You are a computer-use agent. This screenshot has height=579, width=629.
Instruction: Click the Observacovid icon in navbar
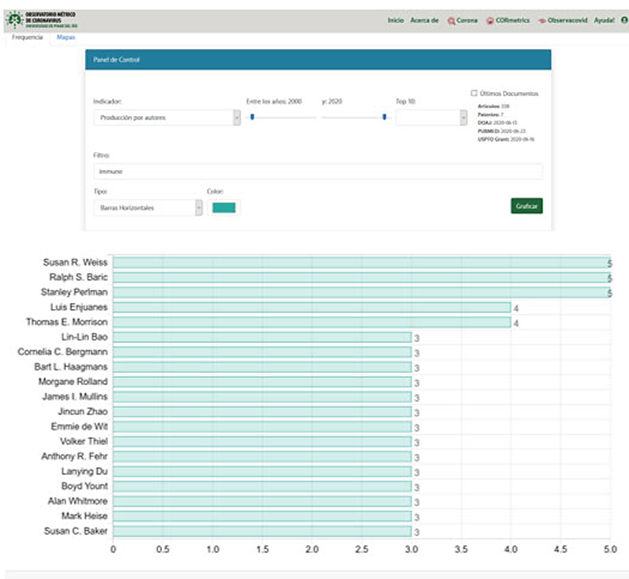[x=541, y=21]
